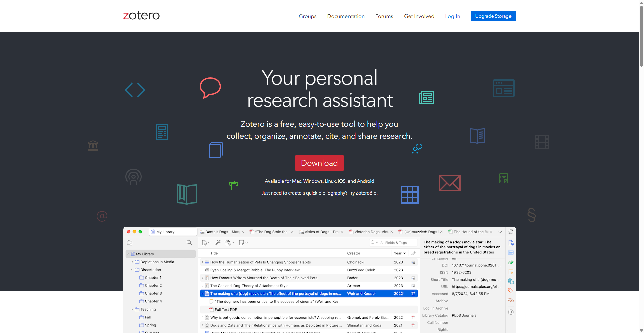
Task: Close the (Un)muzzled: Dogs tab
Action: point(441,232)
